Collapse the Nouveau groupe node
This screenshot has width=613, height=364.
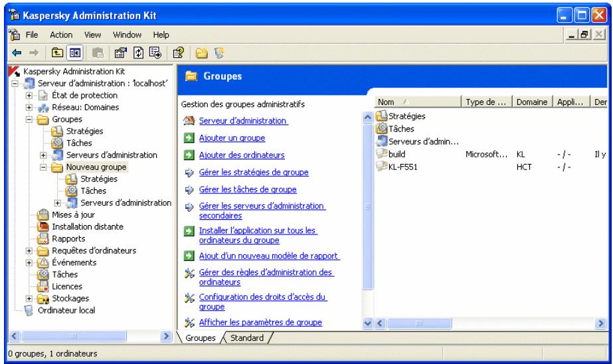(x=43, y=167)
